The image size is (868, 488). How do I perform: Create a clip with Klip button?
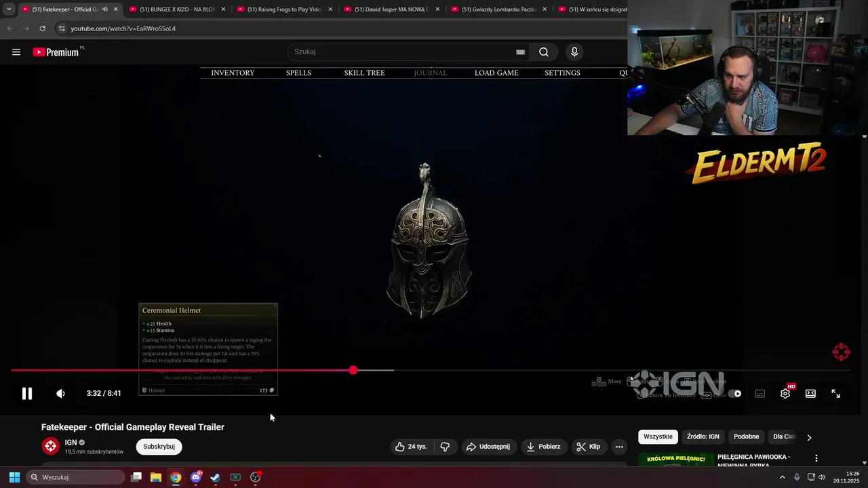(588, 447)
